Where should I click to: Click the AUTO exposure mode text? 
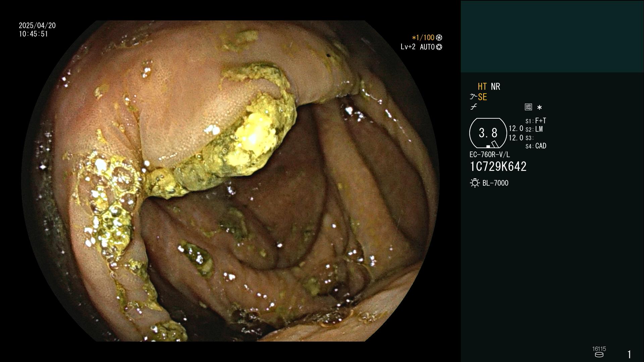coord(427,47)
